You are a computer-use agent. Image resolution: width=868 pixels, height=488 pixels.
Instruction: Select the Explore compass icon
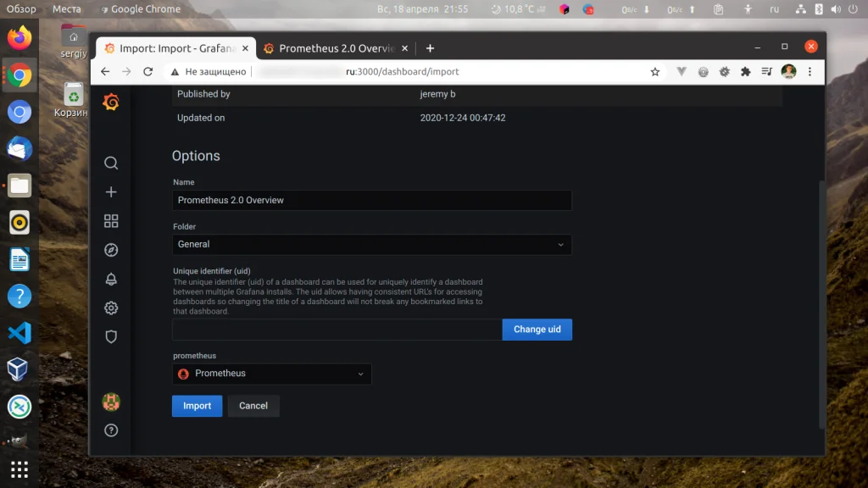(x=111, y=249)
